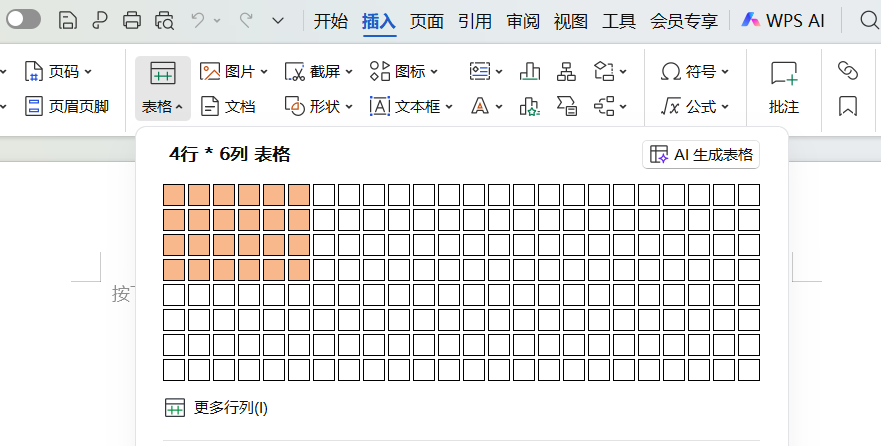Click the redo arrow icon

point(246,20)
